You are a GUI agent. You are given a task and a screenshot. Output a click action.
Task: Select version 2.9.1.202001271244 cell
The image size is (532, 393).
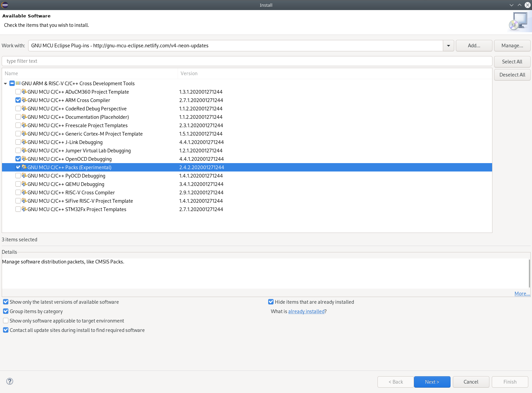point(201,193)
